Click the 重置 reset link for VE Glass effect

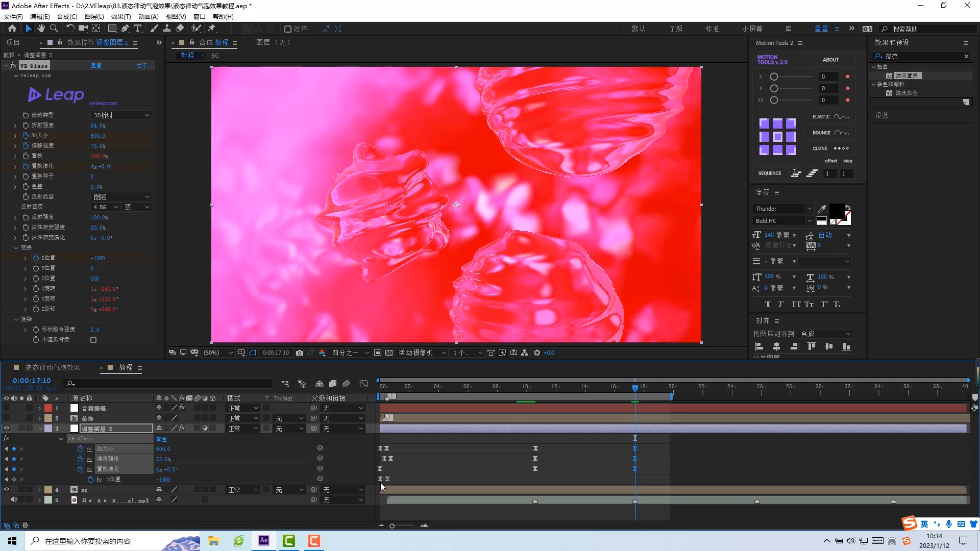96,66
